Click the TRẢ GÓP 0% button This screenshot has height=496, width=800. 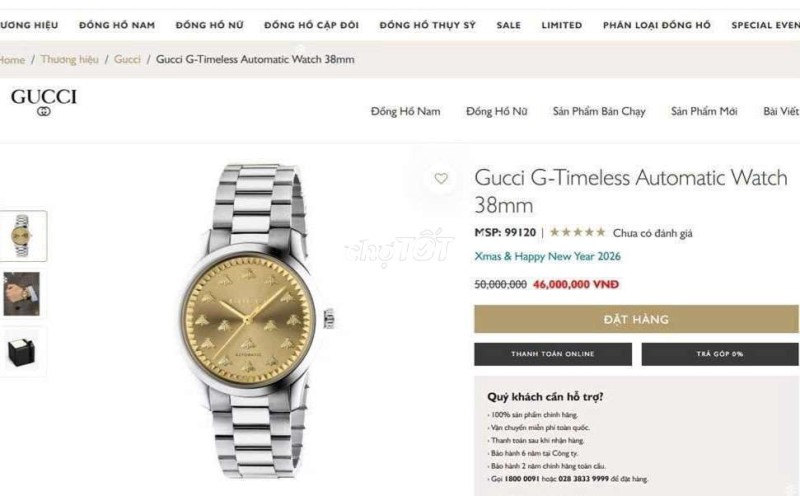(720, 354)
